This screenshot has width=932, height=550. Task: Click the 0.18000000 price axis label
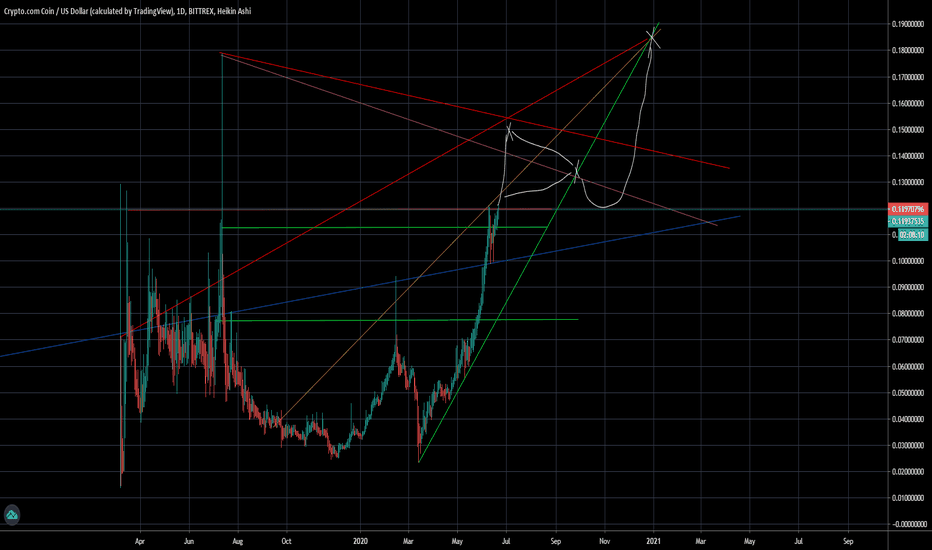pos(908,51)
